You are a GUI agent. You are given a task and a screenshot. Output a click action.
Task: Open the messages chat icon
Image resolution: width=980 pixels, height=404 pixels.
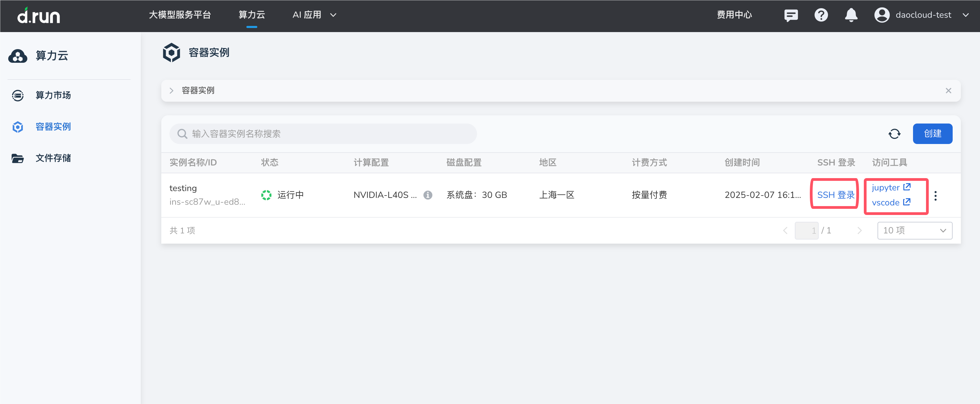791,15
